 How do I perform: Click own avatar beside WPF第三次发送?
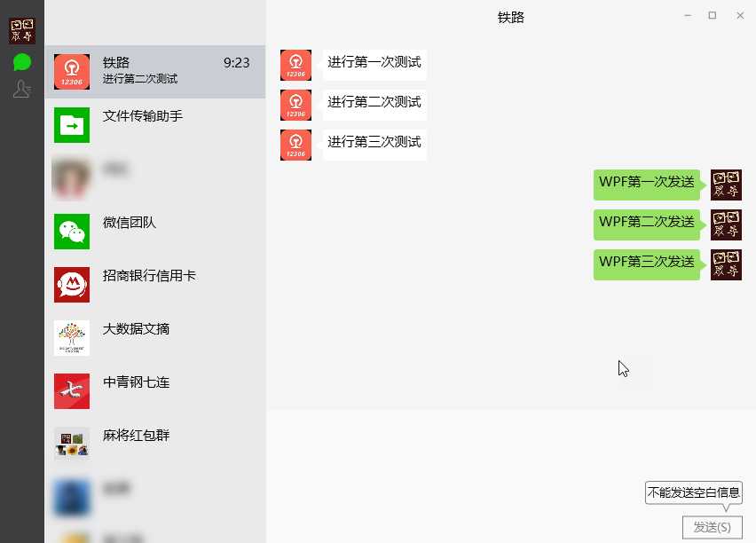[x=726, y=264]
